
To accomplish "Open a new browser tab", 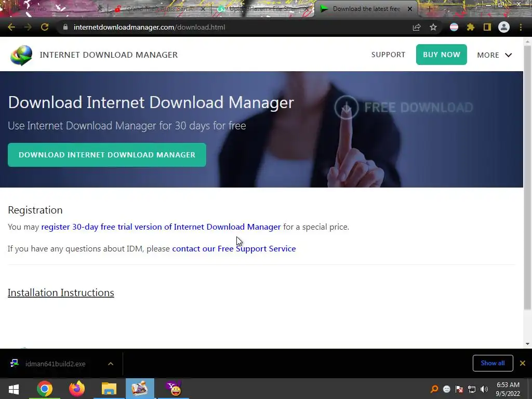I will [x=429, y=9].
